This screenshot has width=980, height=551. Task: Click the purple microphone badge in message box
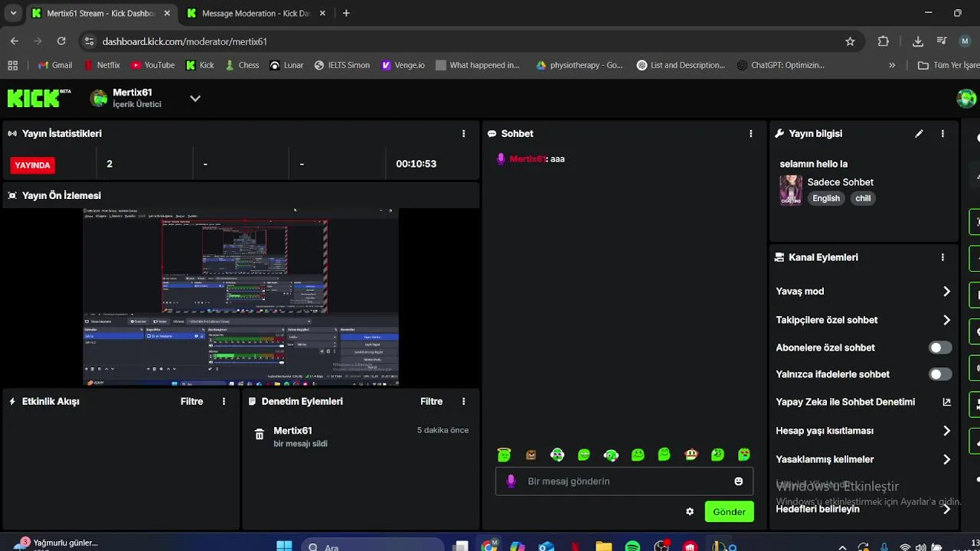pyautogui.click(x=511, y=481)
